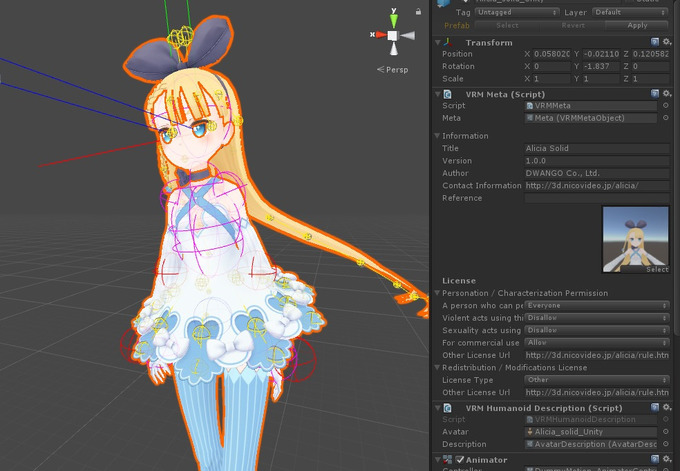Open the For commercial use dropdown
Screen dimensions: 680x471
[x=597, y=342]
